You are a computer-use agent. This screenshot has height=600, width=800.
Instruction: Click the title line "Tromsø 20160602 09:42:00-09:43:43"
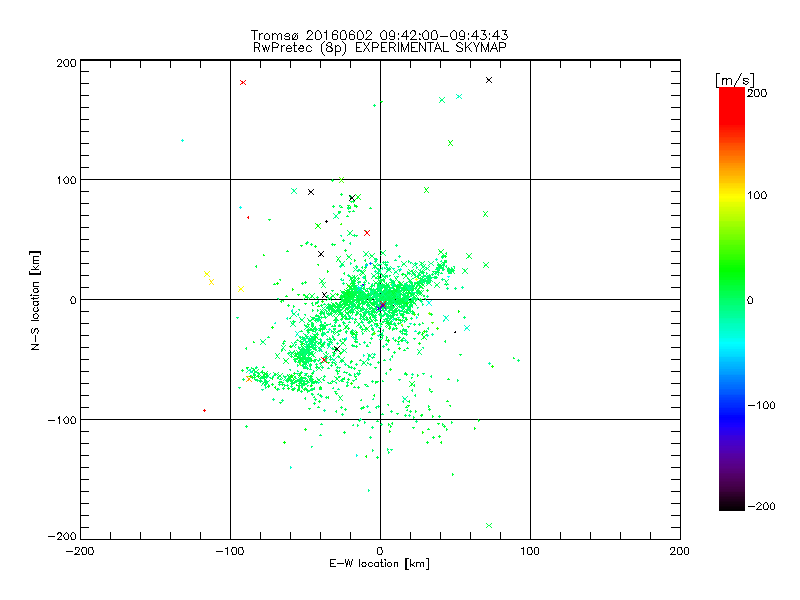coord(380,35)
